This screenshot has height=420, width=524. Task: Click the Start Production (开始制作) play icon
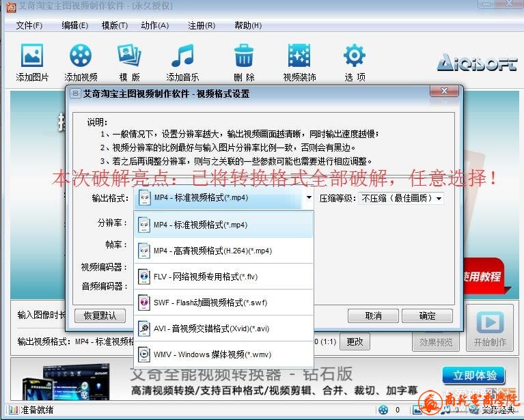click(490, 323)
